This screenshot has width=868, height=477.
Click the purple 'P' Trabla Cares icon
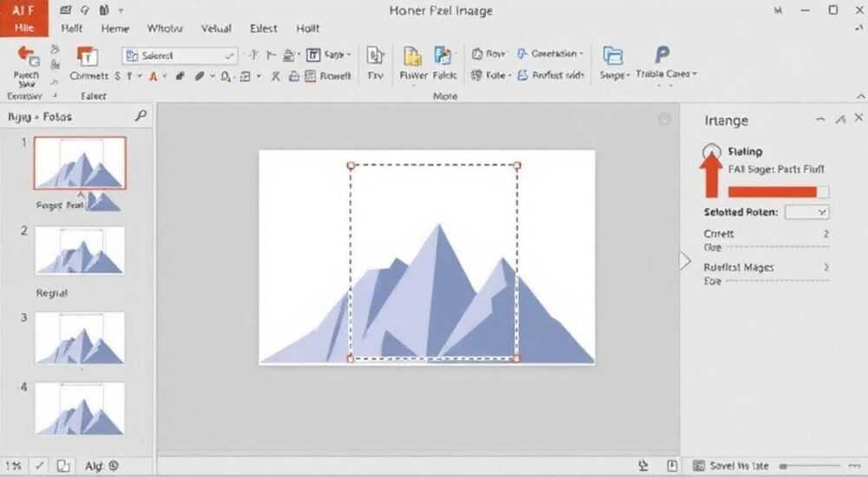coord(662,55)
